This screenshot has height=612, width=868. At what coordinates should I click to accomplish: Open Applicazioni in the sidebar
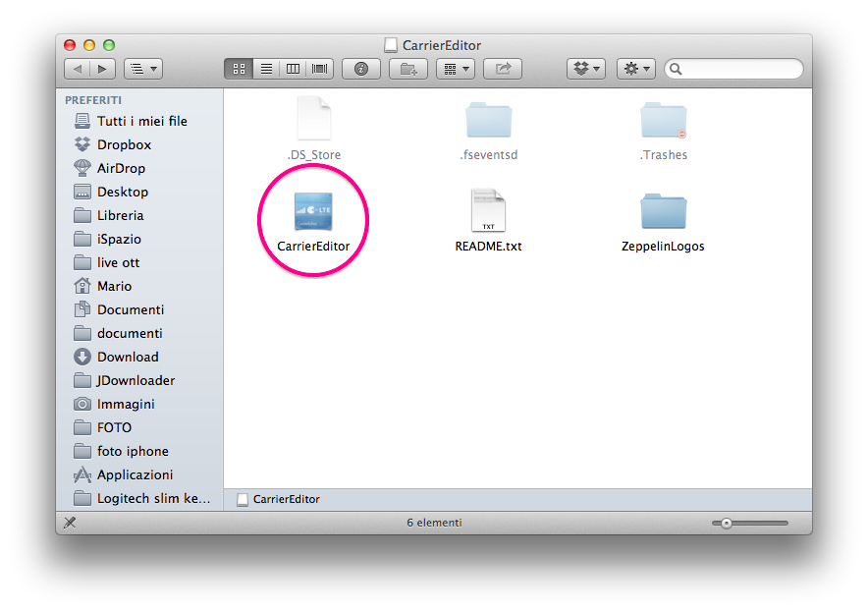coord(135,474)
